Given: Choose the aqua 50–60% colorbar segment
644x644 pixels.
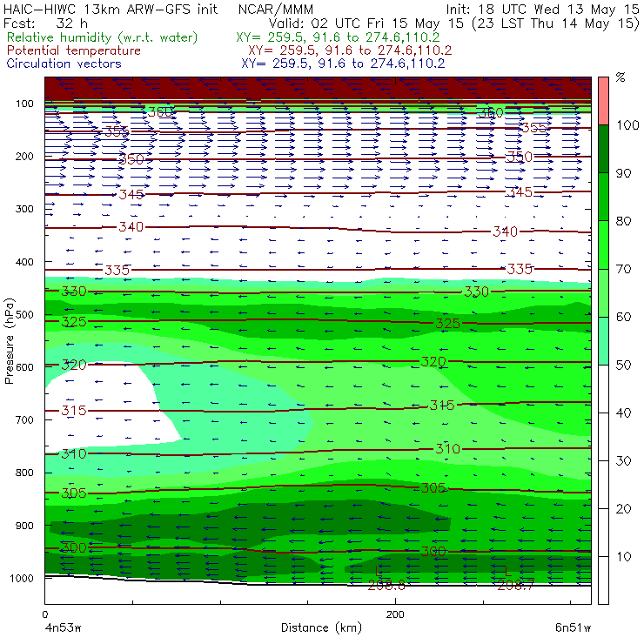Looking at the screenshot, I should [x=603, y=341].
